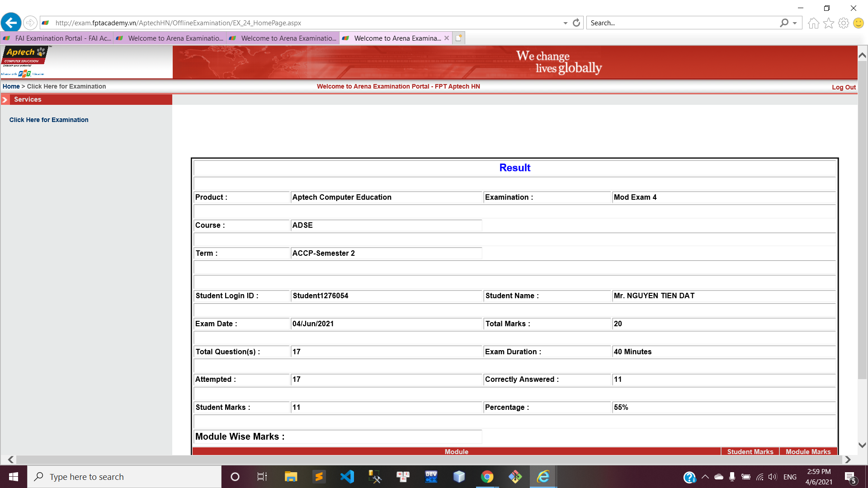The image size is (868, 488).
Task: Switch to second Welcome to Arena Examination tab
Action: 170,38
